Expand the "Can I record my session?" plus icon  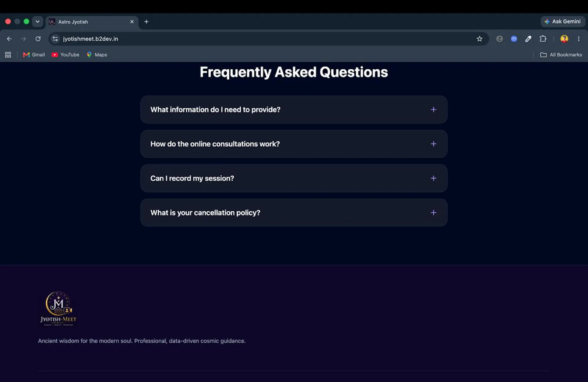tap(434, 178)
